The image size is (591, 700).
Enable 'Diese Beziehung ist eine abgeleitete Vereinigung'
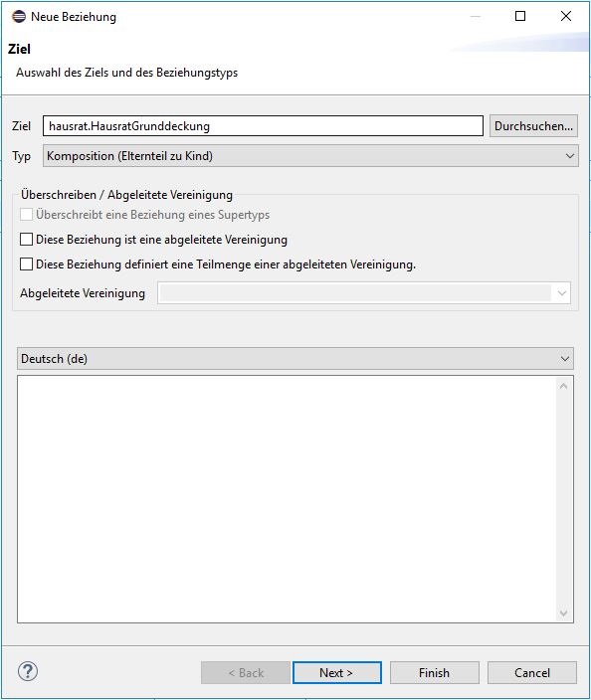(x=26, y=240)
